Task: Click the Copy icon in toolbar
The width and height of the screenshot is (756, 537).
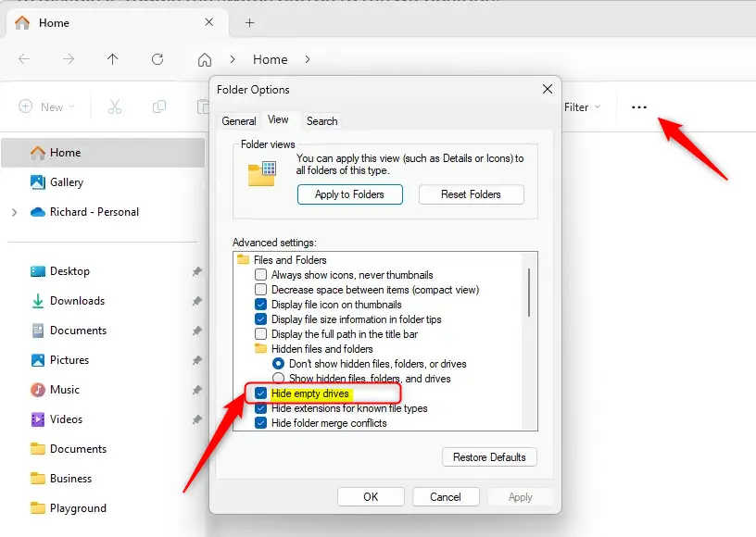Action: pyautogui.click(x=159, y=107)
